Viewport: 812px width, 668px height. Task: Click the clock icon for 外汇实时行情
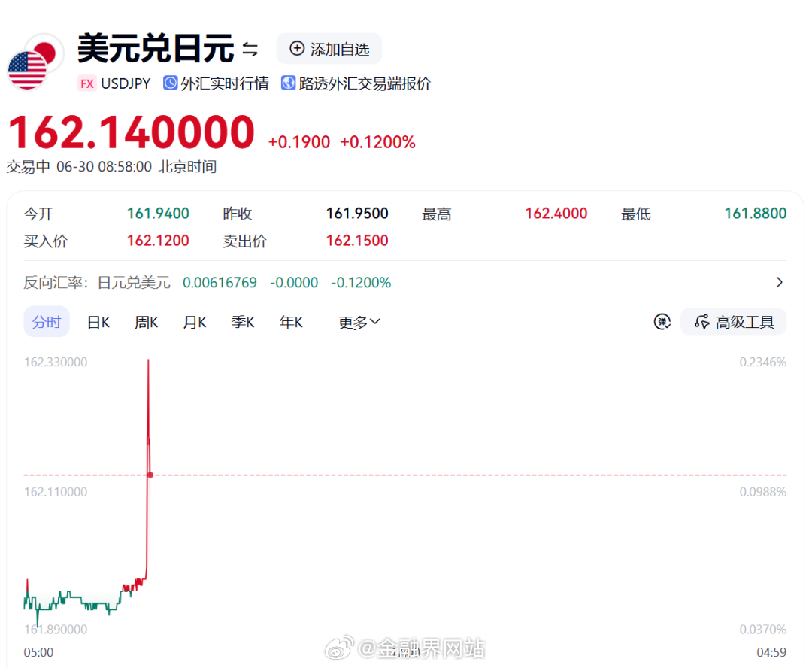[171, 83]
